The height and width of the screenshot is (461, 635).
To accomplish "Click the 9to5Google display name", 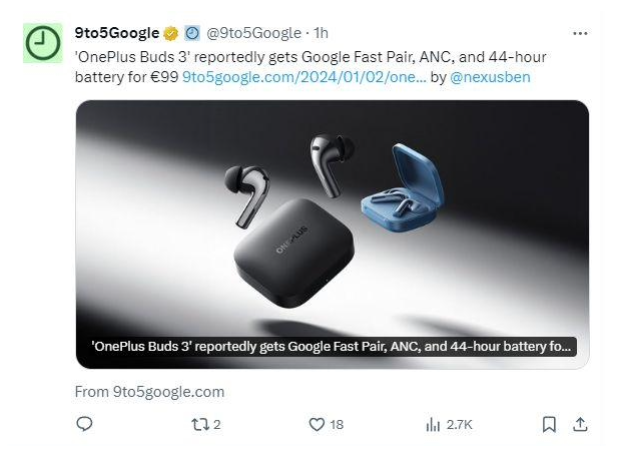I will click(x=117, y=33).
